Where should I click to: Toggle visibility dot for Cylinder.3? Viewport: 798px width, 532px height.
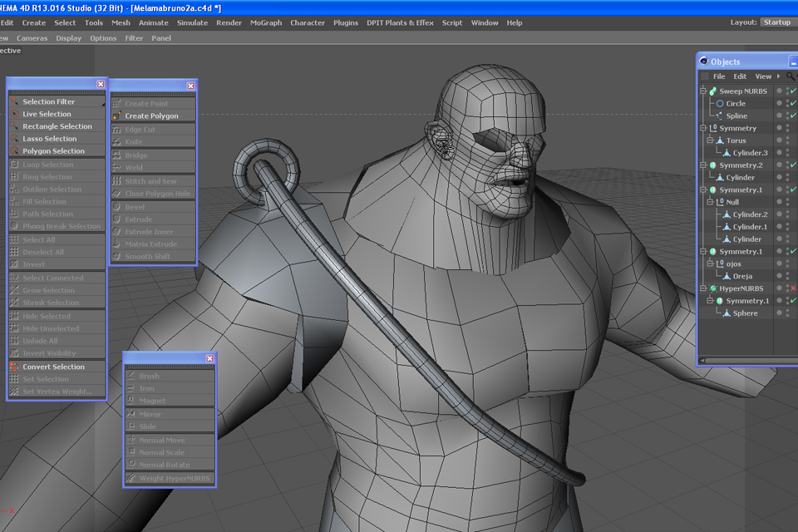coord(779,152)
